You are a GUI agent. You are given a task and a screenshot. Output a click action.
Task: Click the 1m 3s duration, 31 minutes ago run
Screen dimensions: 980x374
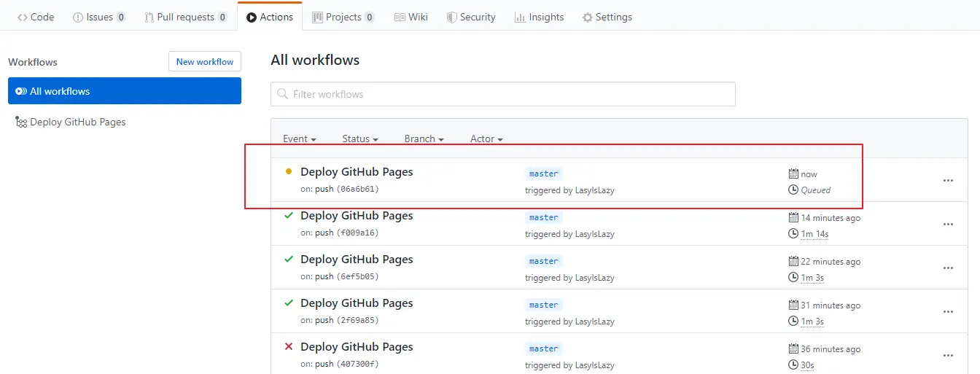pos(813,322)
